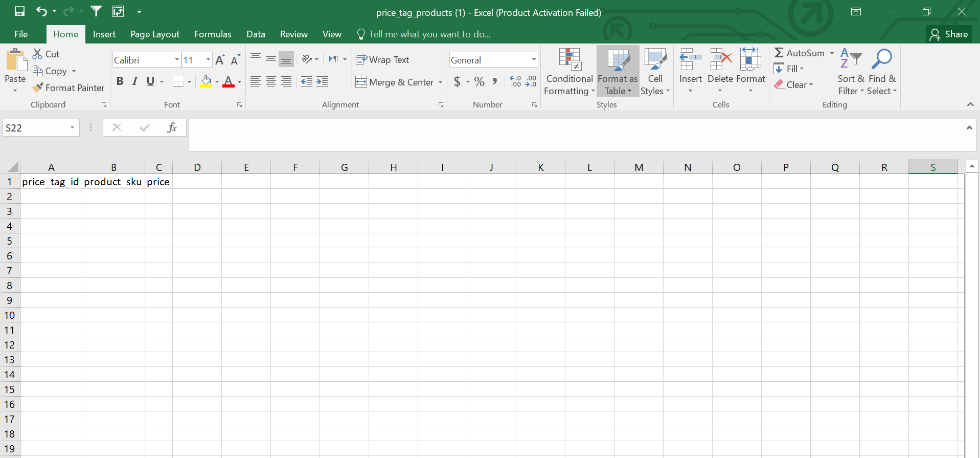Open Sort & Filter menu
The image size is (980, 458).
[x=851, y=72]
